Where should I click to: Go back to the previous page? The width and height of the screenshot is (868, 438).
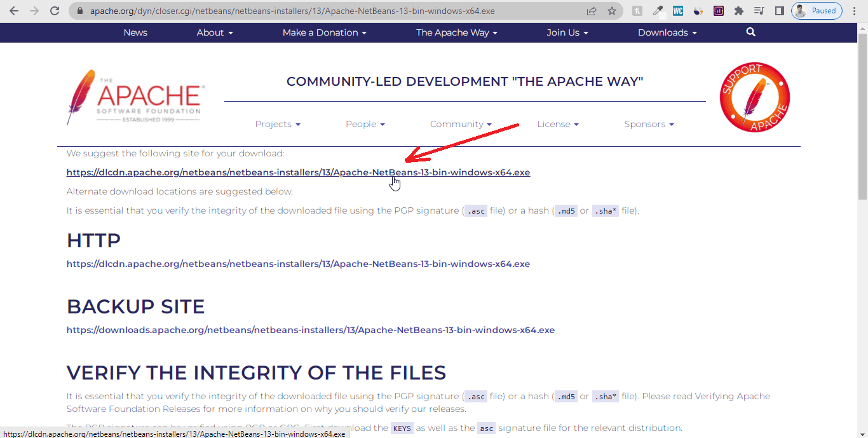pyautogui.click(x=14, y=11)
